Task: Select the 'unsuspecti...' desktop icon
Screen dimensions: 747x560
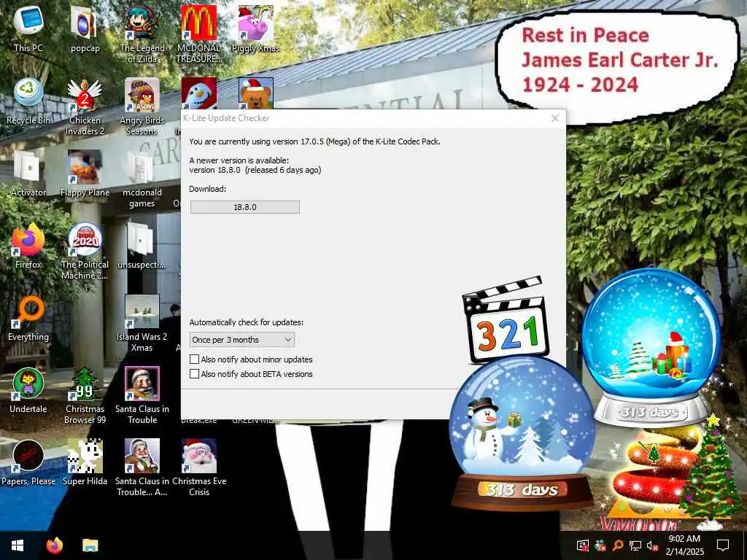Action: point(142,246)
